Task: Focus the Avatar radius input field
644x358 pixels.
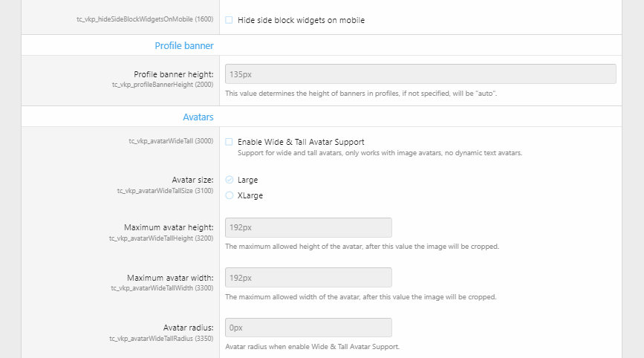Action: (308, 328)
